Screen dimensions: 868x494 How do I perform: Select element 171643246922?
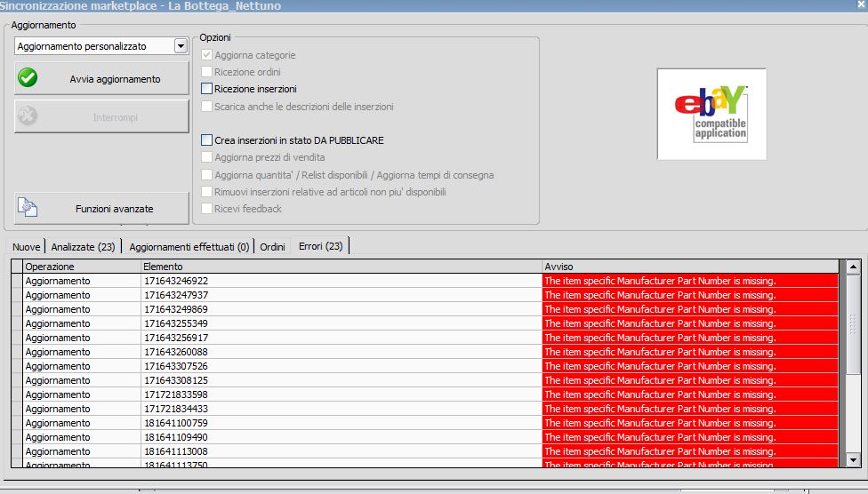tap(342, 281)
